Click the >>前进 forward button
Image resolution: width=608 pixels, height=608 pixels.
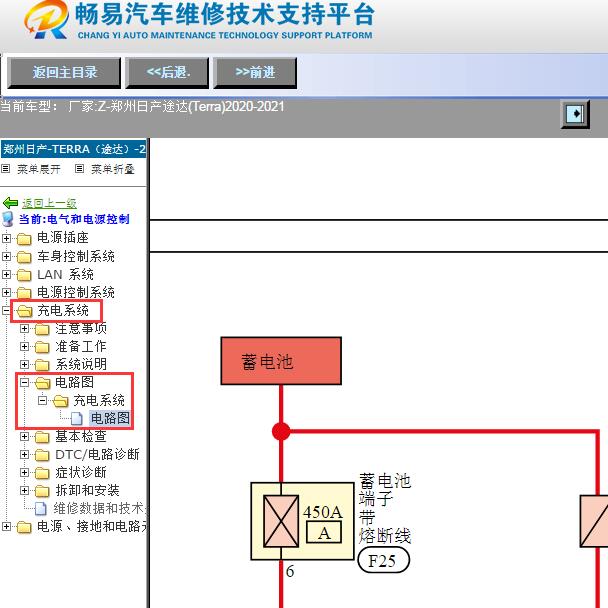255,73
